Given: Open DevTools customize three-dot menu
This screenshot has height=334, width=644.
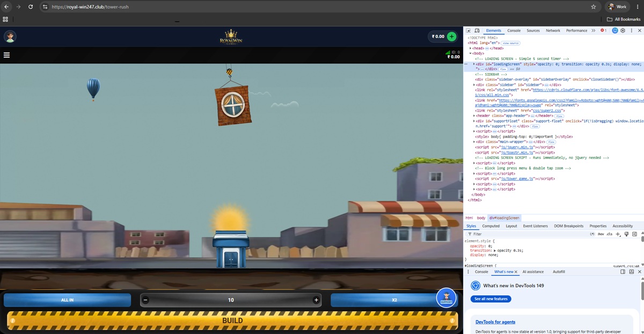Looking at the screenshot, I should [x=631, y=31].
